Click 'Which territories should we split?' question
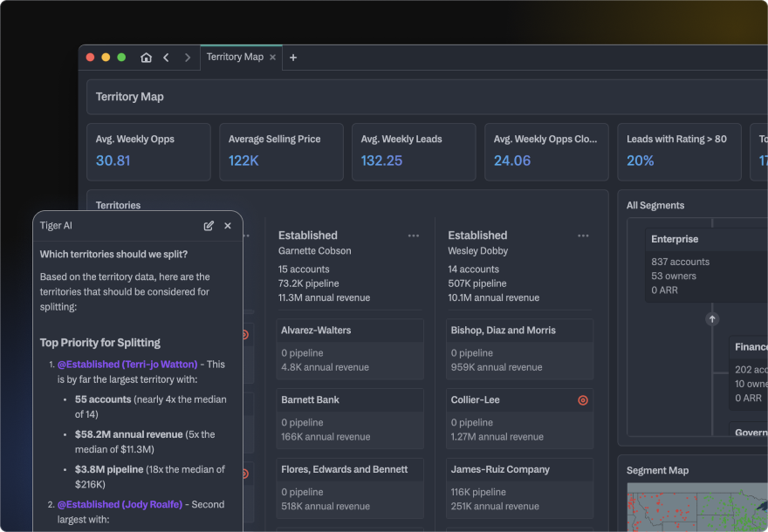 click(113, 254)
